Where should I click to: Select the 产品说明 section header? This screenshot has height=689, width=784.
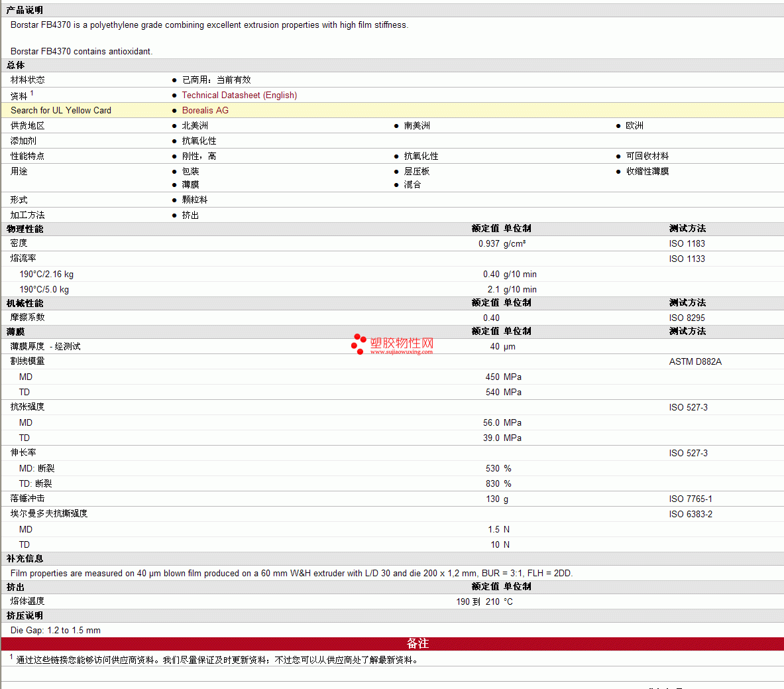25,10
